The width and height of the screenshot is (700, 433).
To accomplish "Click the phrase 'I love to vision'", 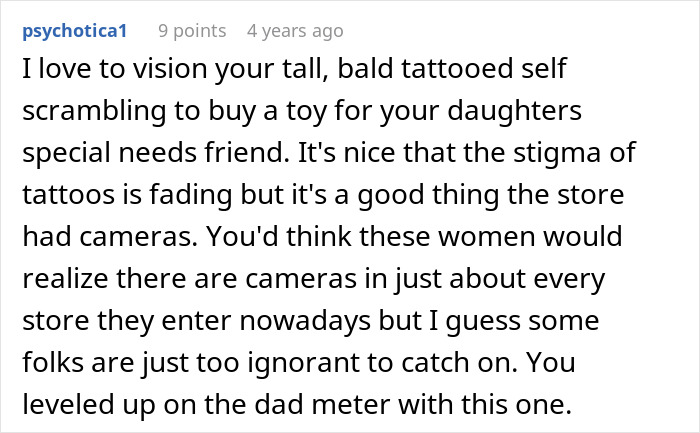I will pos(104,74).
